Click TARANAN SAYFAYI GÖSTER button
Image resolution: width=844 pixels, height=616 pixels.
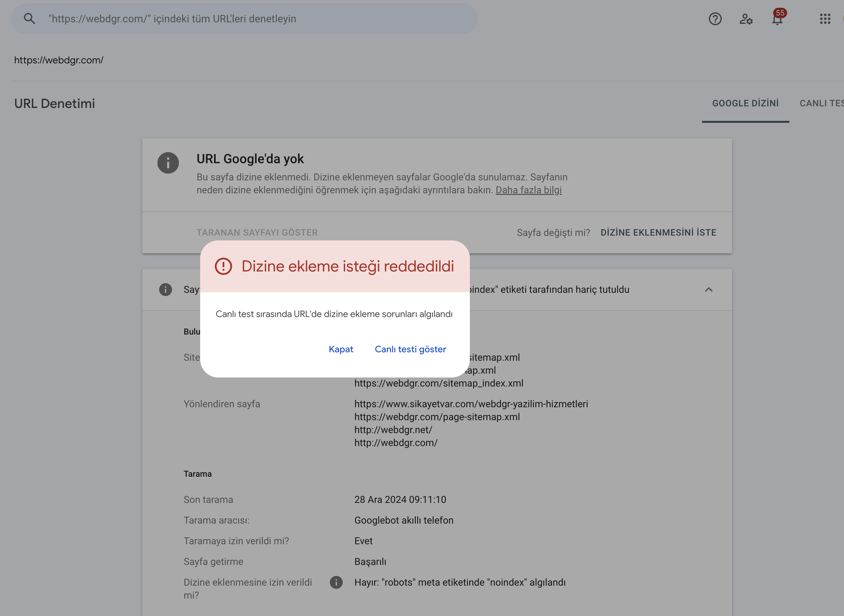click(x=257, y=232)
